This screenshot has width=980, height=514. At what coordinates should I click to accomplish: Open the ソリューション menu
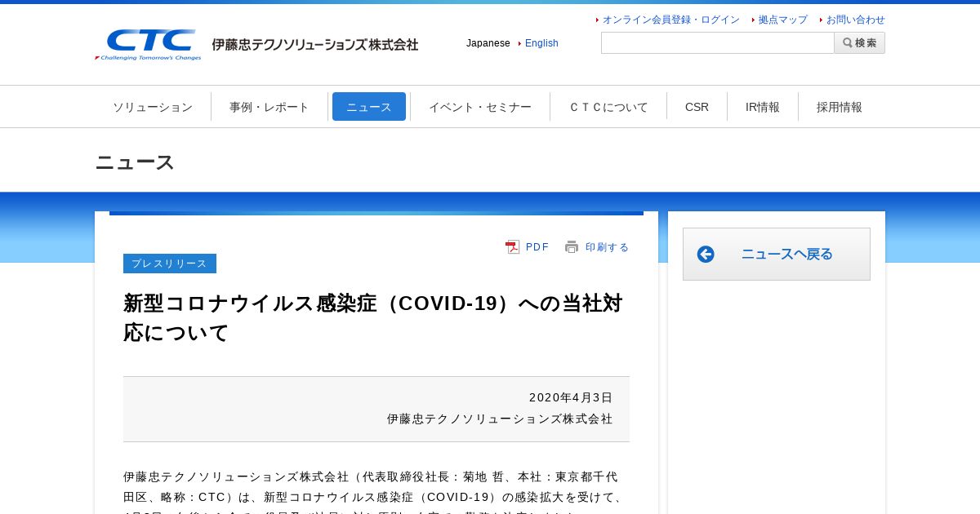[x=153, y=107]
